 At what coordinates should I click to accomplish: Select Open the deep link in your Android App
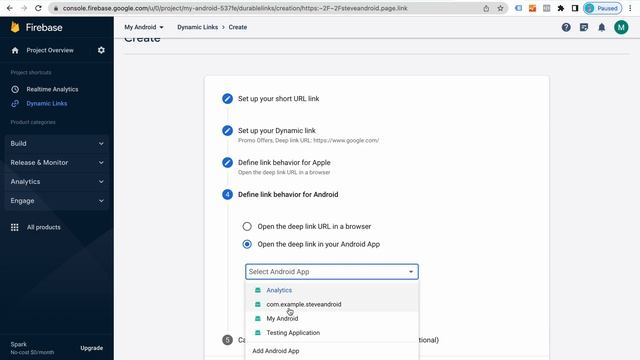point(247,244)
